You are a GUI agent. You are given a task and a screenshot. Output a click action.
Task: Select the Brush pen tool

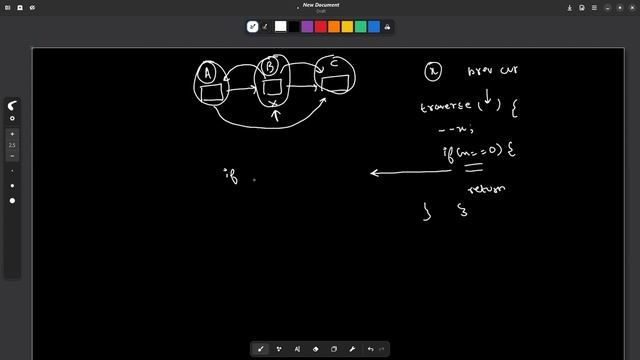[x=260, y=349]
